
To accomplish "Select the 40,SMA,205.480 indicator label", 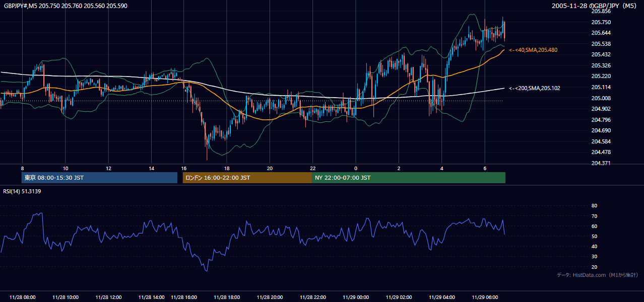I will click(x=533, y=50).
